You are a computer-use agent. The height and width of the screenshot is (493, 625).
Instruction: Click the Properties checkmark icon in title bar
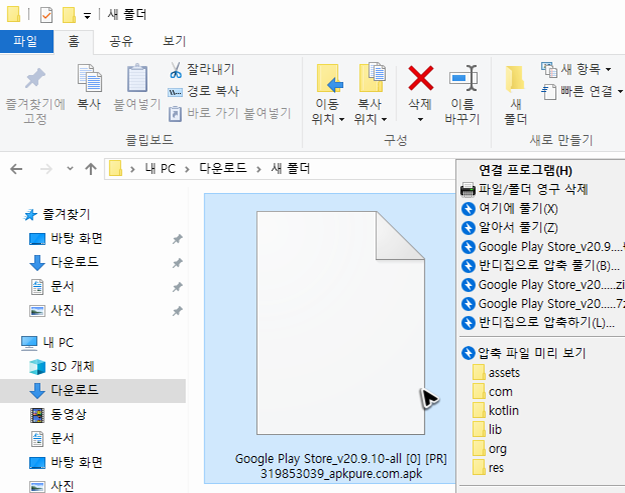pyautogui.click(x=46, y=15)
